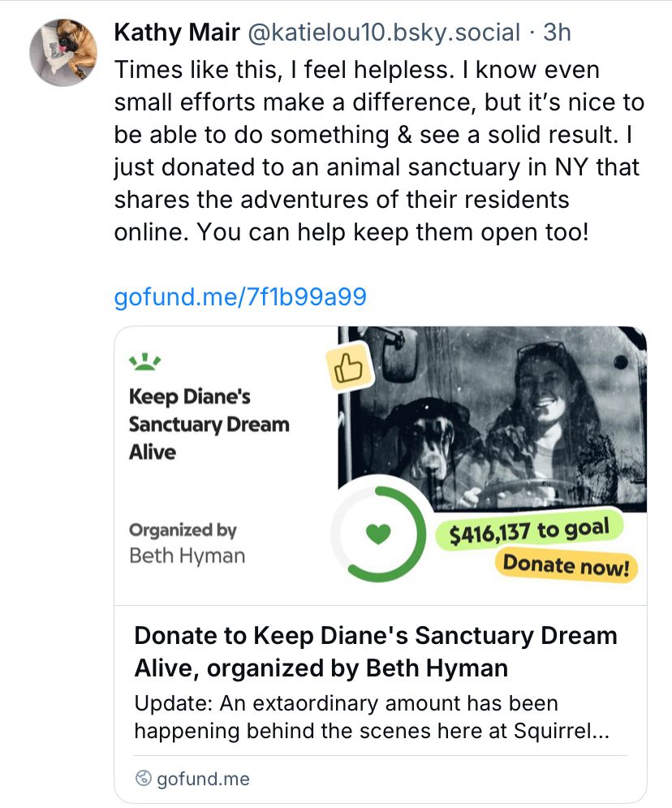Open the Donate to Keep Diane's Sanctuary headline
This screenshot has width=672, height=808.
[x=376, y=651]
